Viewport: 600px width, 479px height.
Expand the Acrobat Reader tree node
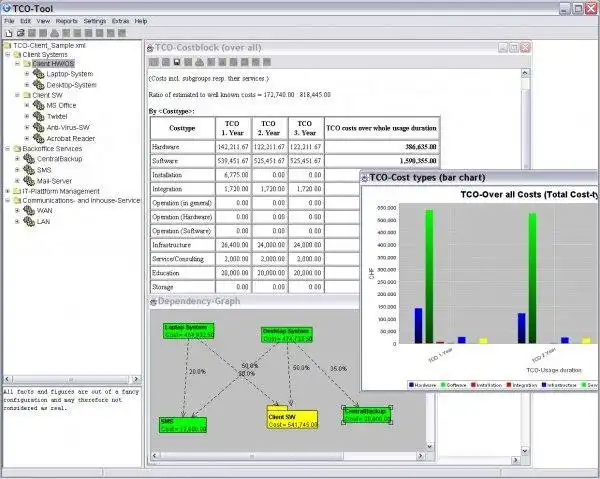coord(27,138)
